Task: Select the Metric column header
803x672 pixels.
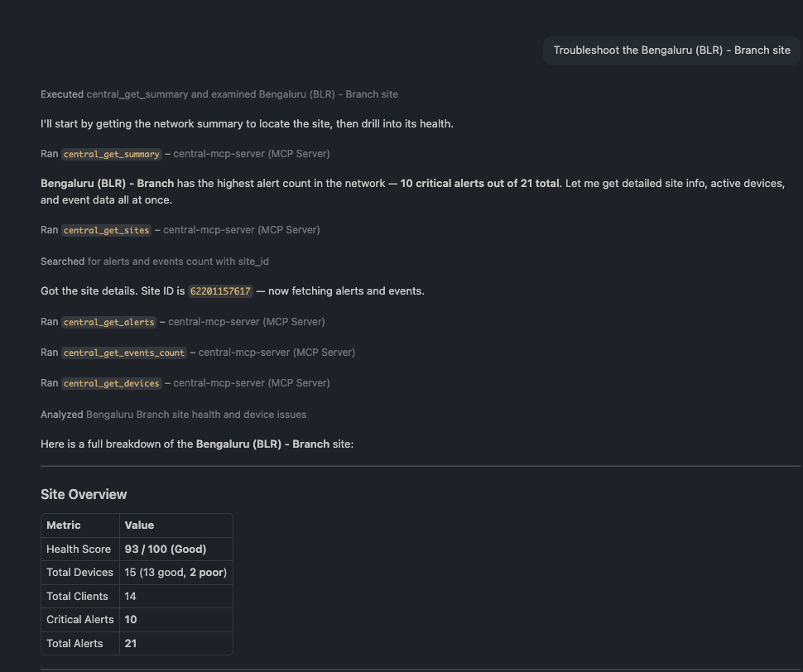Action: (61, 525)
